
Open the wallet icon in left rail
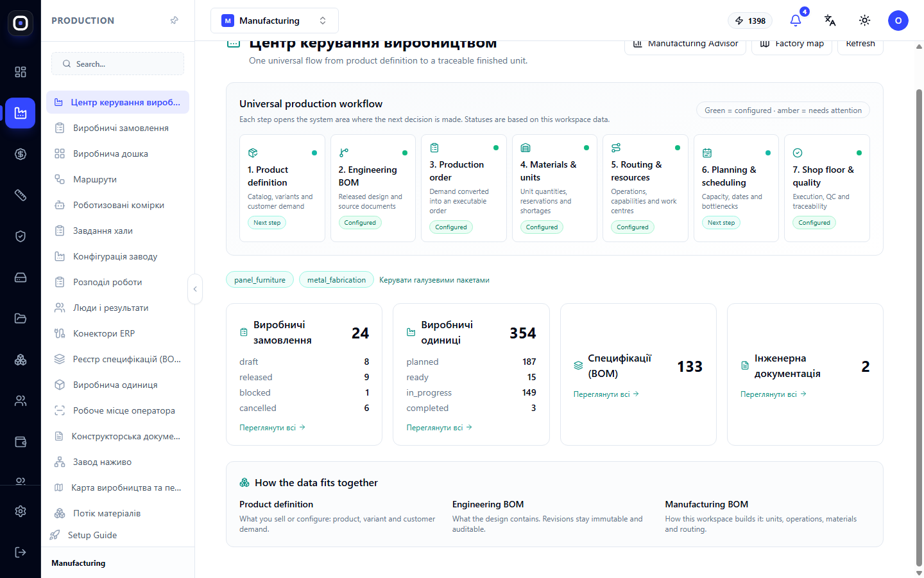21,442
